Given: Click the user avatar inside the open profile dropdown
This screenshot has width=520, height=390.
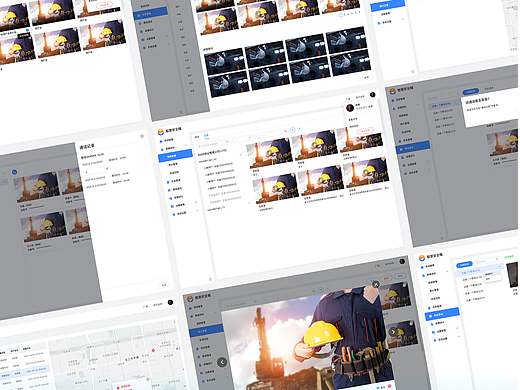Looking at the screenshot, I should [x=350, y=108].
